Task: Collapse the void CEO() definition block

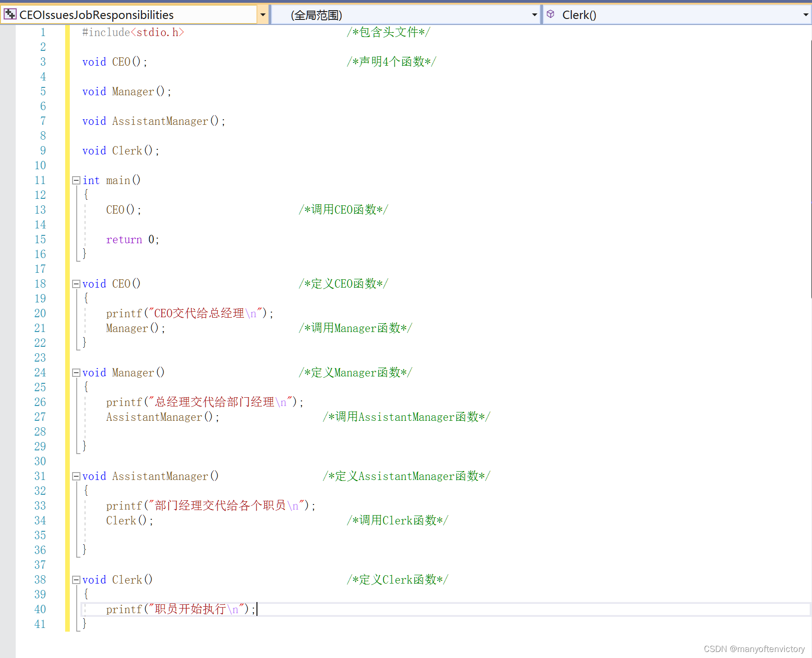Action: [x=76, y=284]
